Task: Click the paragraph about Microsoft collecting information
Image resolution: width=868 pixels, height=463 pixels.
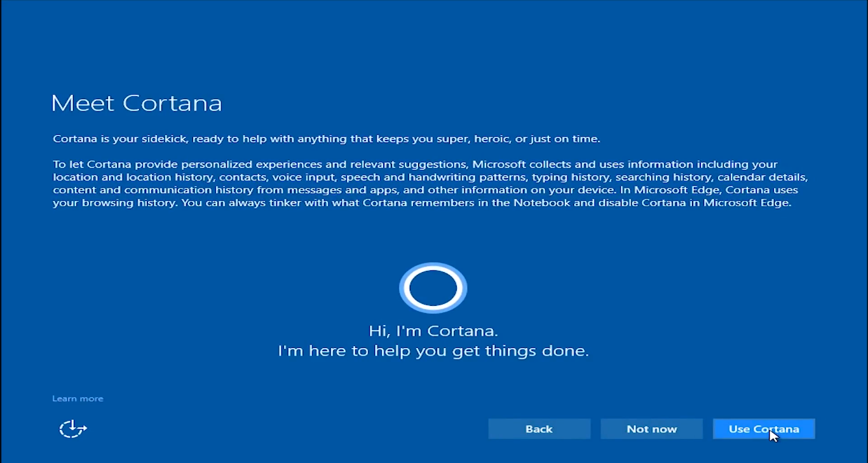Action: [x=430, y=183]
